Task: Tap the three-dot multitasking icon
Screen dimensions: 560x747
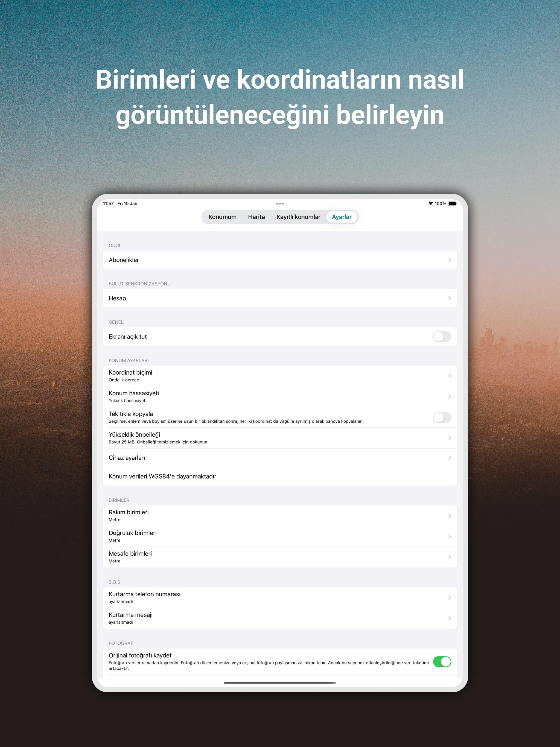Action: click(280, 204)
